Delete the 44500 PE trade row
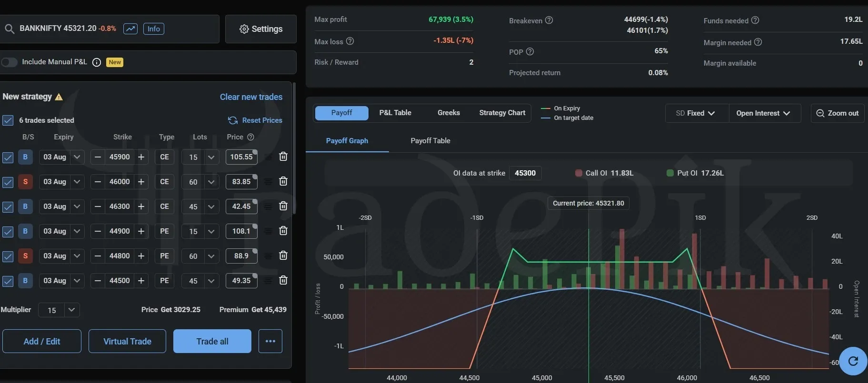 pos(283,280)
